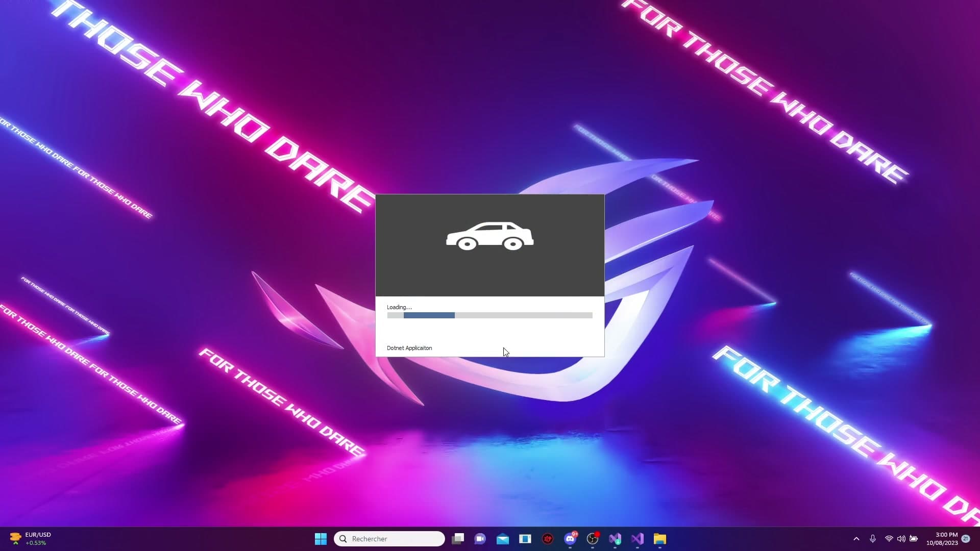
Task: Click the "Dotnet Applicaiton" label
Action: point(409,348)
